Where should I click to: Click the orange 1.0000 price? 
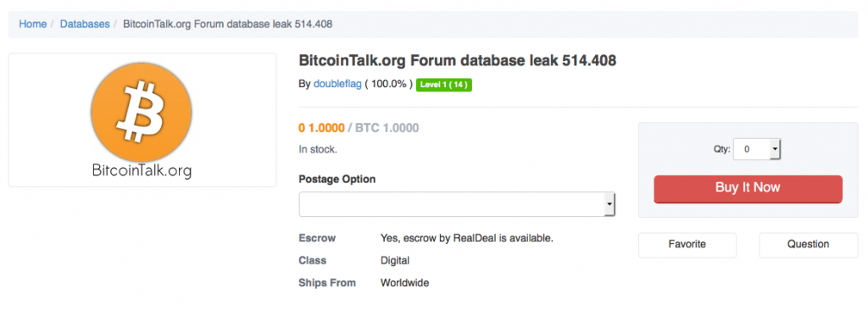[x=321, y=129]
